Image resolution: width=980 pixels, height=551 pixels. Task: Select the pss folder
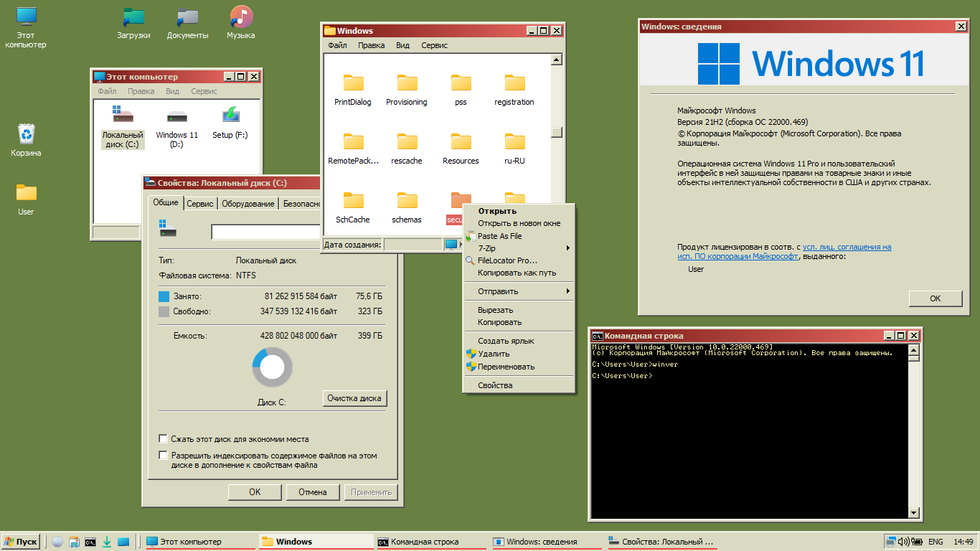pyautogui.click(x=461, y=90)
